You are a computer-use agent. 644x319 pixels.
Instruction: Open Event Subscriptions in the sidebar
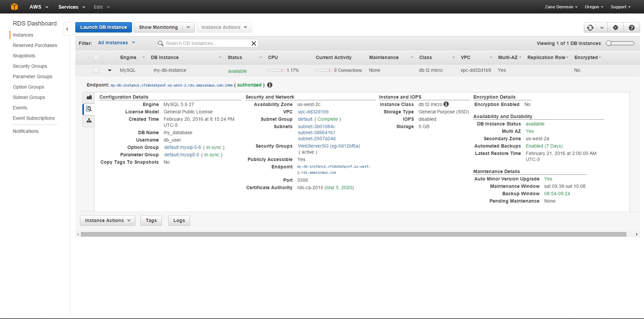click(x=34, y=118)
